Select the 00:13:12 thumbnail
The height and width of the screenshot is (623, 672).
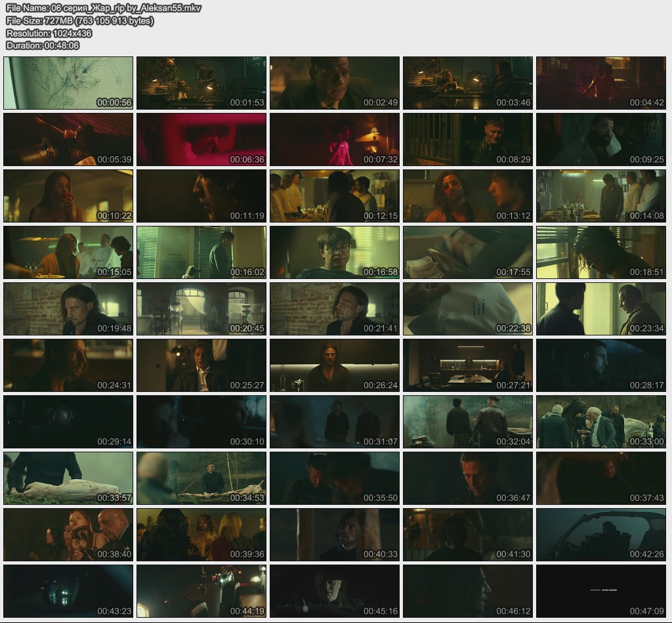(x=468, y=196)
